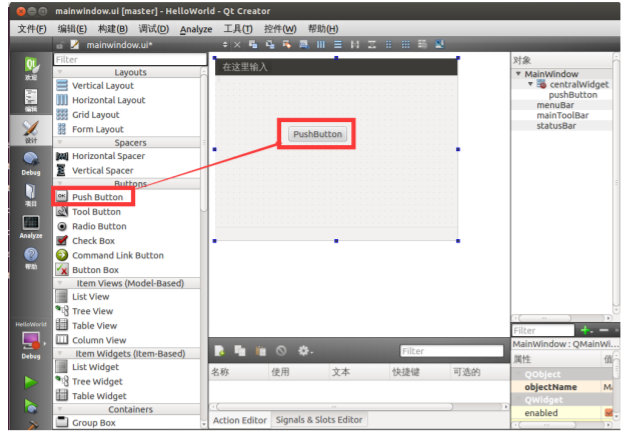Collapse MainWindow node in object tree
Image resolution: width=625 pixels, height=435 pixels.
coord(518,74)
